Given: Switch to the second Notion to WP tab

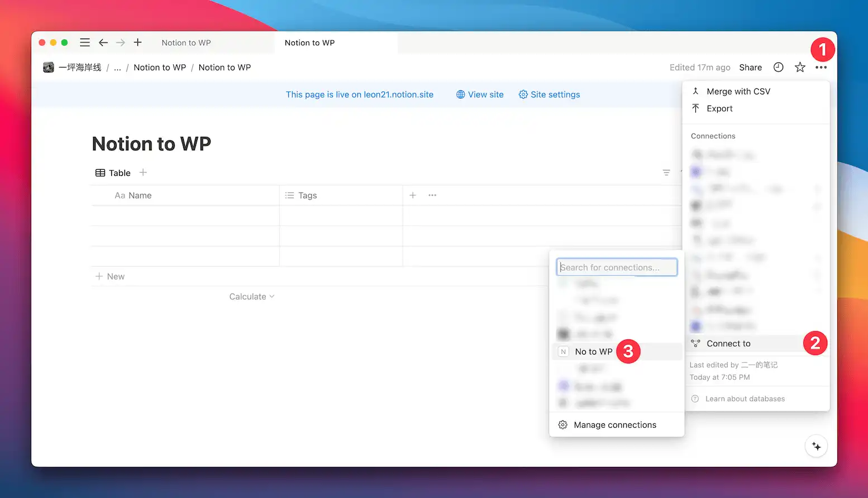Looking at the screenshot, I should click(x=310, y=43).
